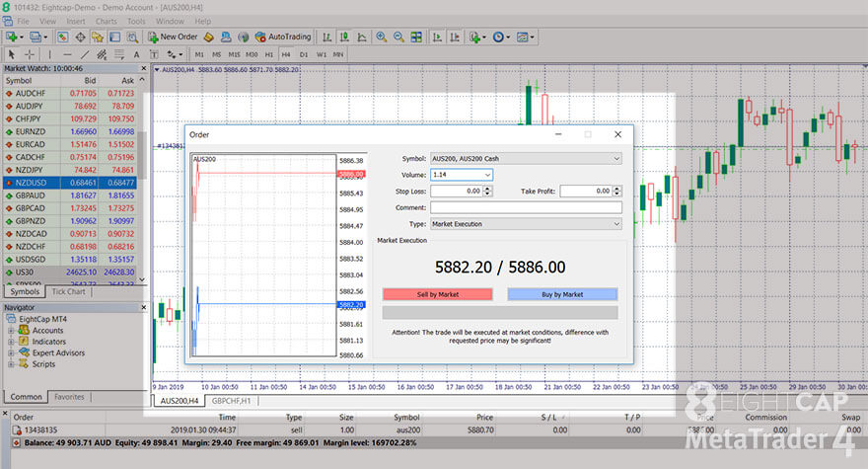
Task: Click the people community icon in toolbar
Action: click(x=226, y=38)
